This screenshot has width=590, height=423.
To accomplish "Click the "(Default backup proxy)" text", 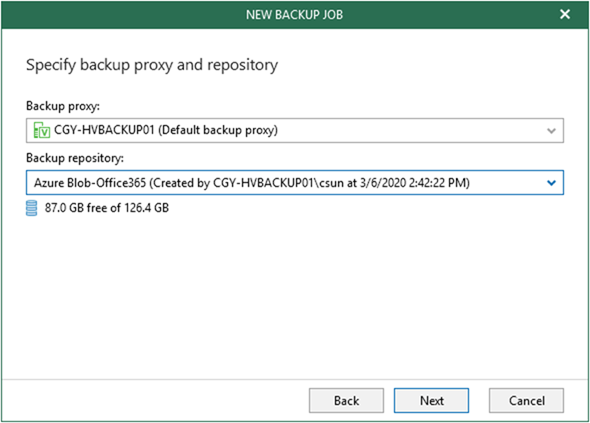I will [x=218, y=130].
